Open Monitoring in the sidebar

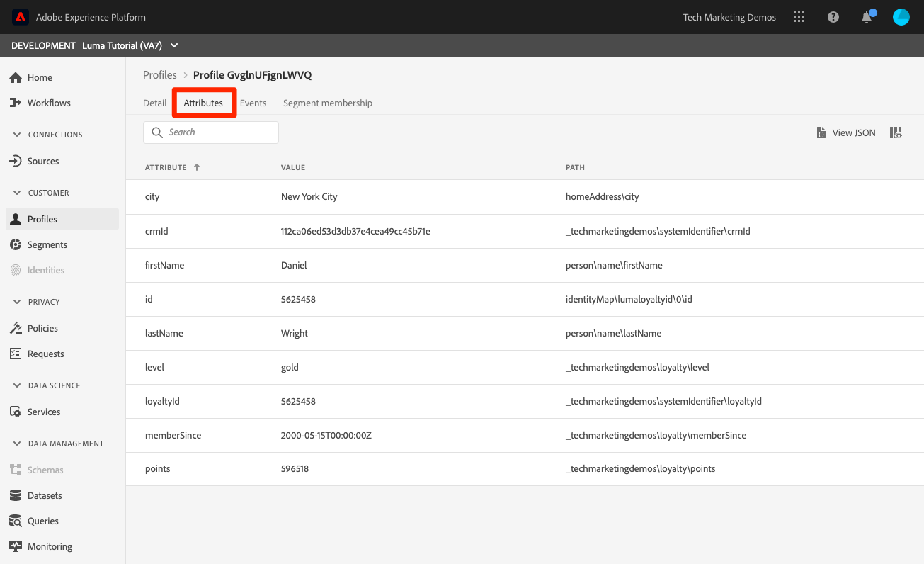click(62, 546)
